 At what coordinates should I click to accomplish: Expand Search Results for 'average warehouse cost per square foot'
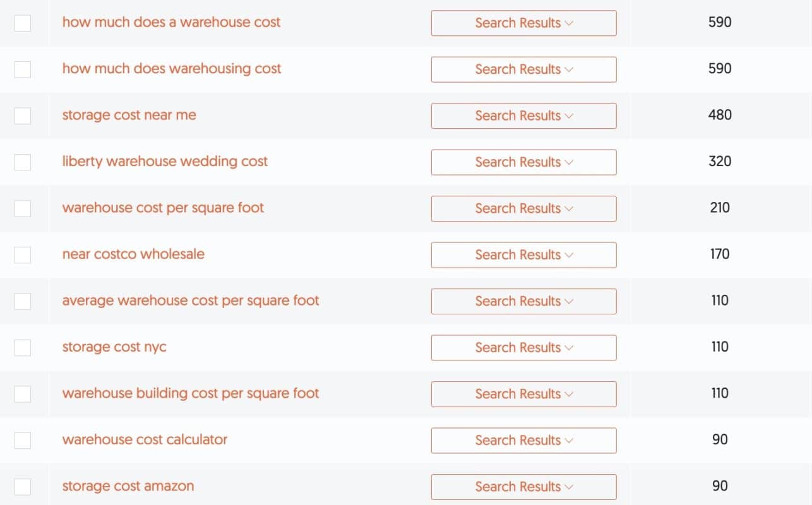pos(523,301)
